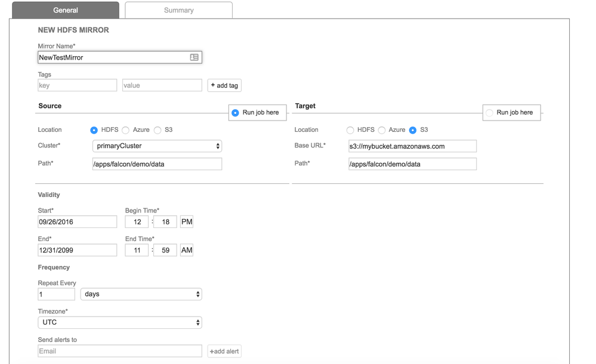Select HDFS as target location

[350, 130]
